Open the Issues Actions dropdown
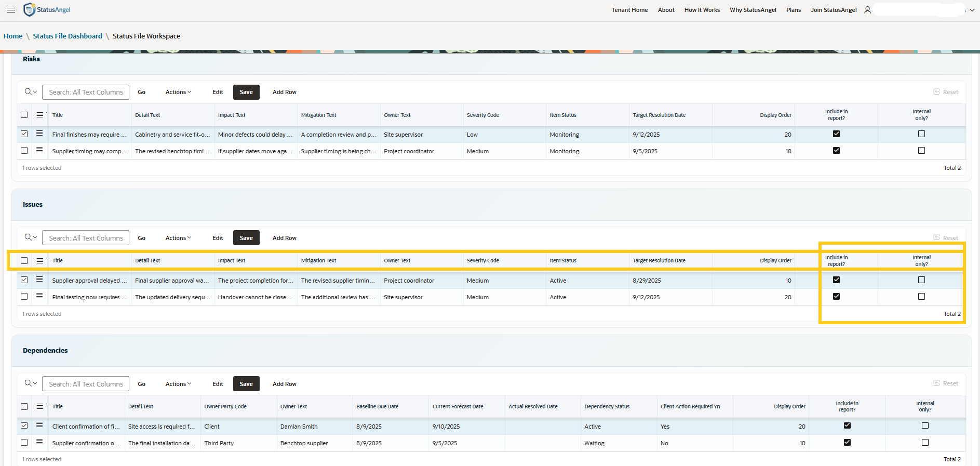Viewport: 980px width, 466px height. tap(178, 238)
